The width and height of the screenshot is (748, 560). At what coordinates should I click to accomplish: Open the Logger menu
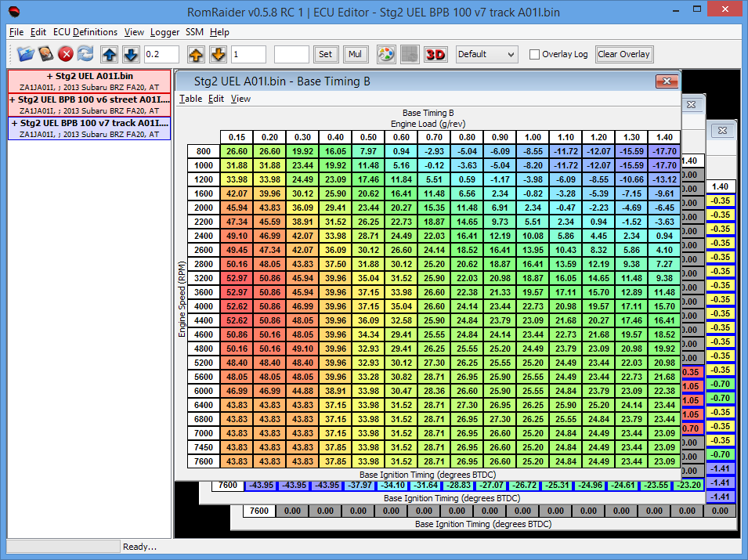[x=164, y=32]
